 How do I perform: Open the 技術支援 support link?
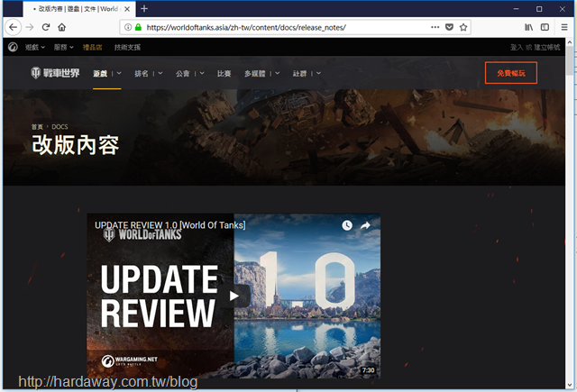[x=127, y=47]
